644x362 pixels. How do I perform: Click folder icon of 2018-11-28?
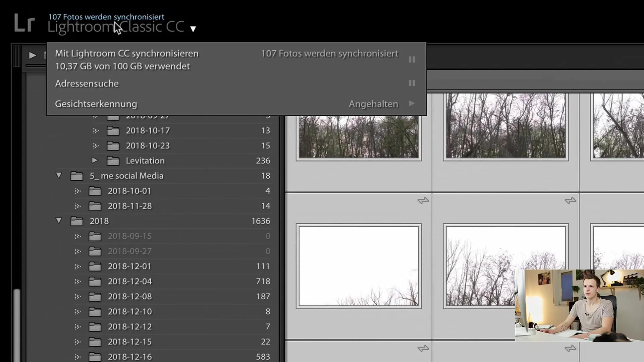[95, 206]
